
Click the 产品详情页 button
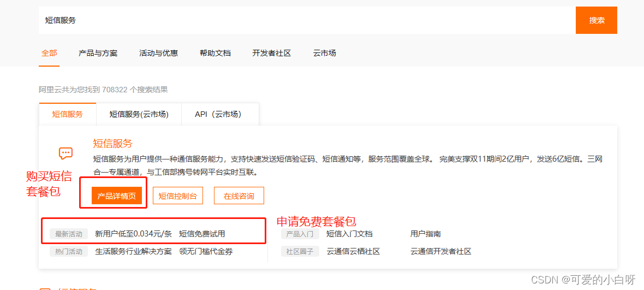click(117, 196)
